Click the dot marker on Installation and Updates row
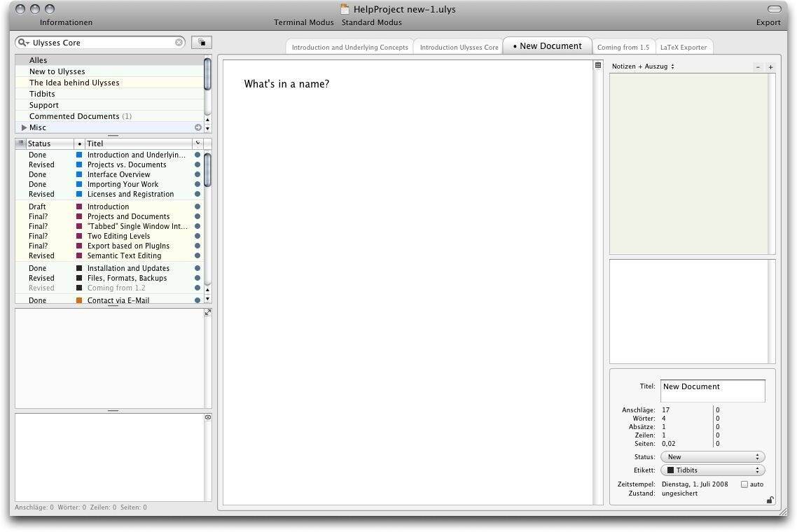This screenshot has height=532, width=797. [x=197, y=268]
